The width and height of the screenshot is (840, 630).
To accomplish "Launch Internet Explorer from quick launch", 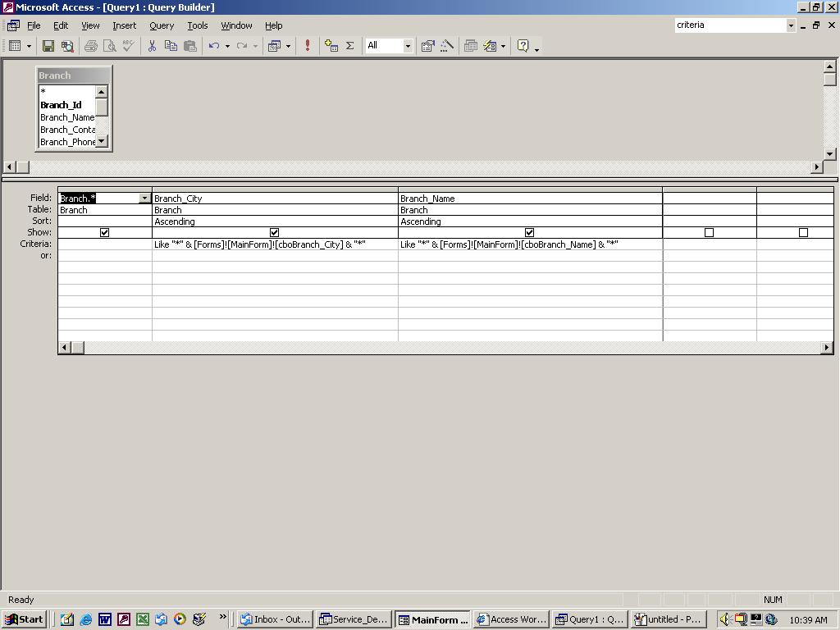I will click(85, 619).
